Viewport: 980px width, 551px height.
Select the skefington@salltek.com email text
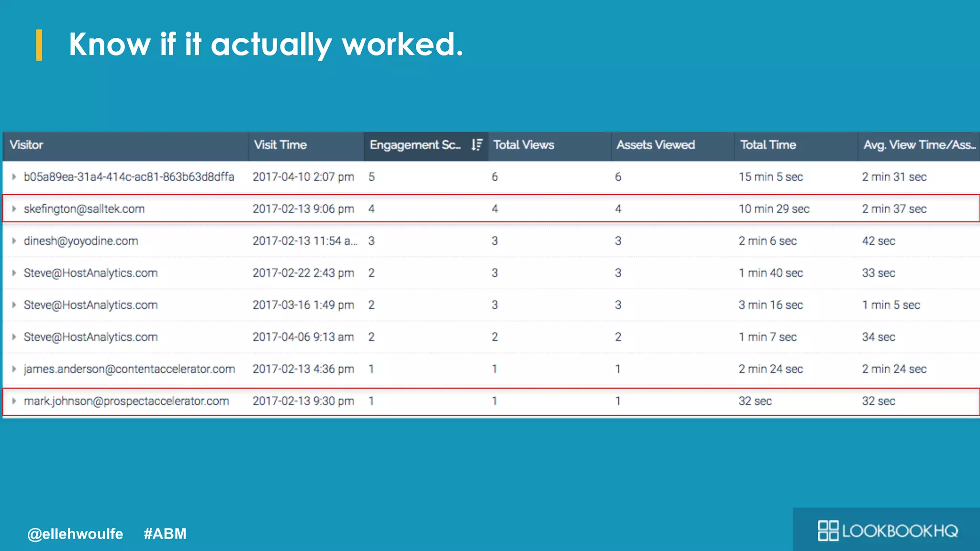coord(84,209)
